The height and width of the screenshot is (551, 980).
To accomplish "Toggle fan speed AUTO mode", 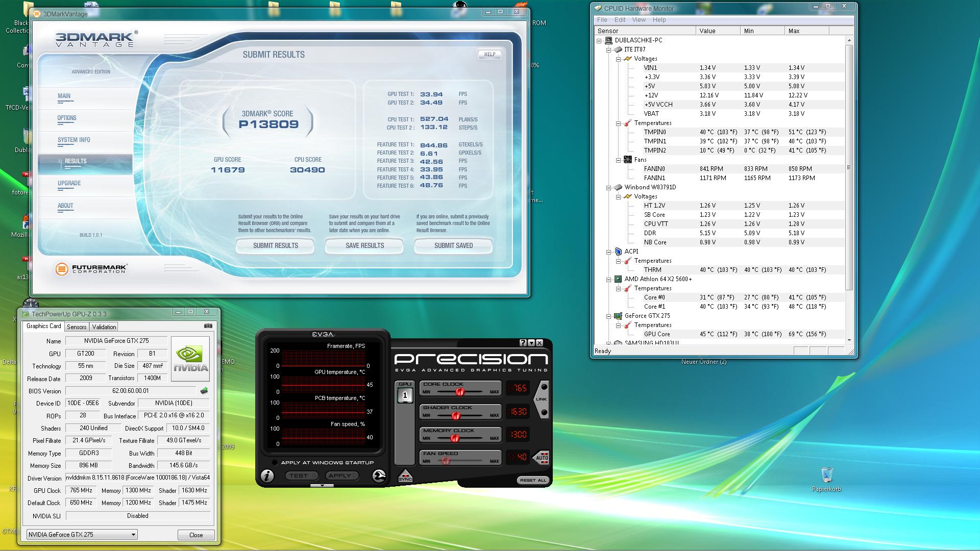I will click(542, 457).
